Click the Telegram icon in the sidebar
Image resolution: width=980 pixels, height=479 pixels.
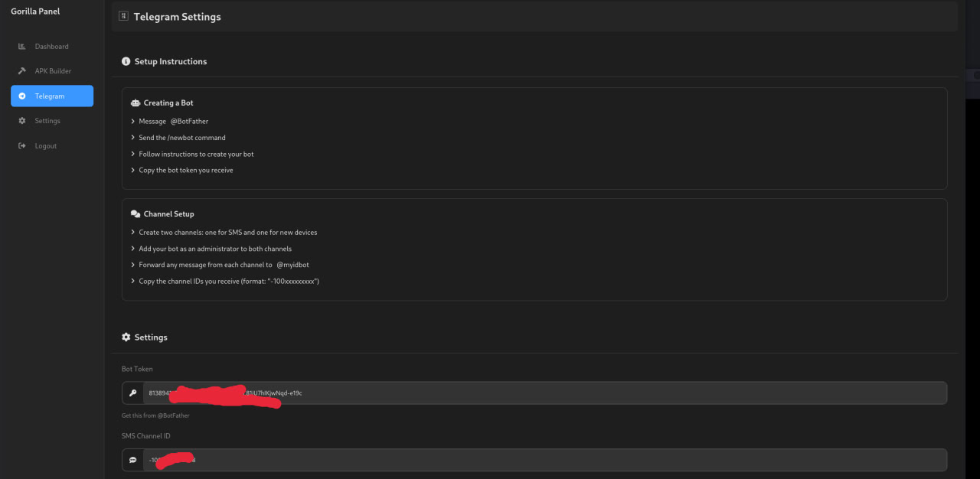point(22,96)
